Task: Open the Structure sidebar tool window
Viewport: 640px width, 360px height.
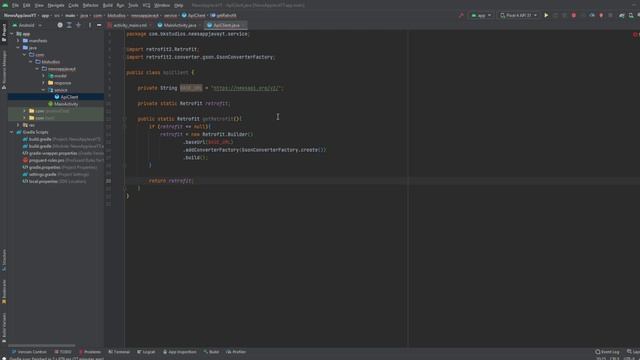Action: [x=4, y=260]
